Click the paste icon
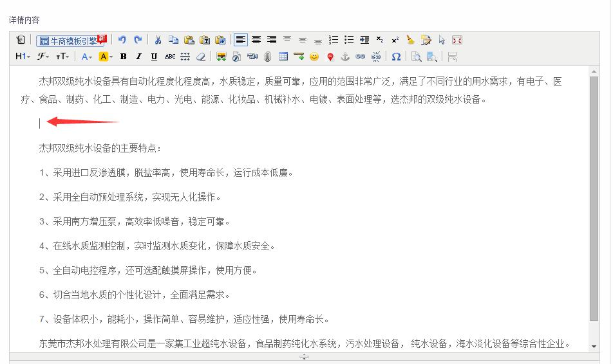 pyautogui.click(x=189, y=40)
